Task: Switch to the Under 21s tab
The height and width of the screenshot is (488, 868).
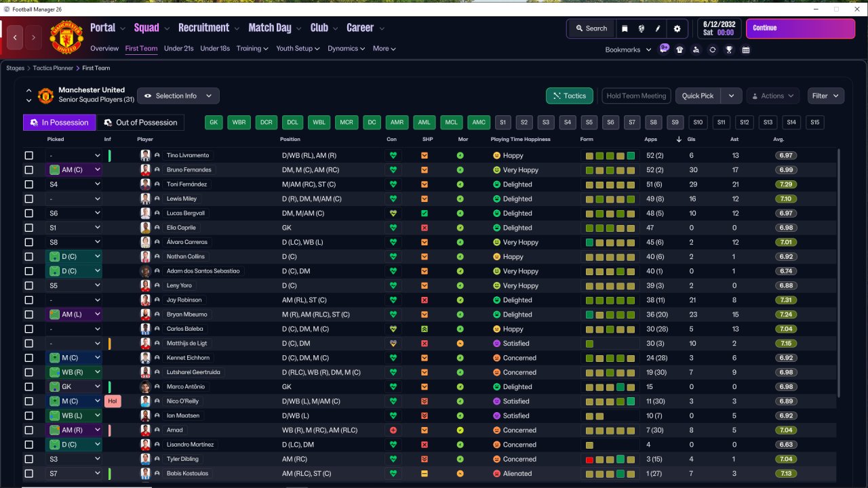Action: pos(179,49)
